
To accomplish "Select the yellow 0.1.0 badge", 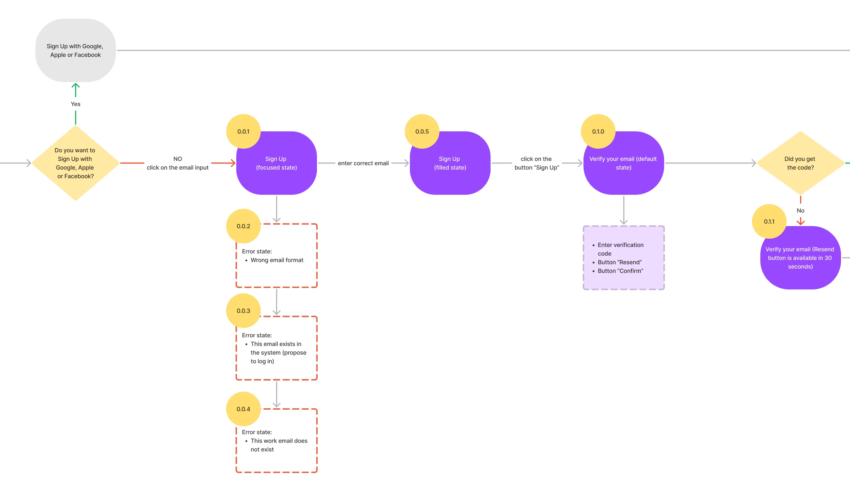I will pos(598,131).
